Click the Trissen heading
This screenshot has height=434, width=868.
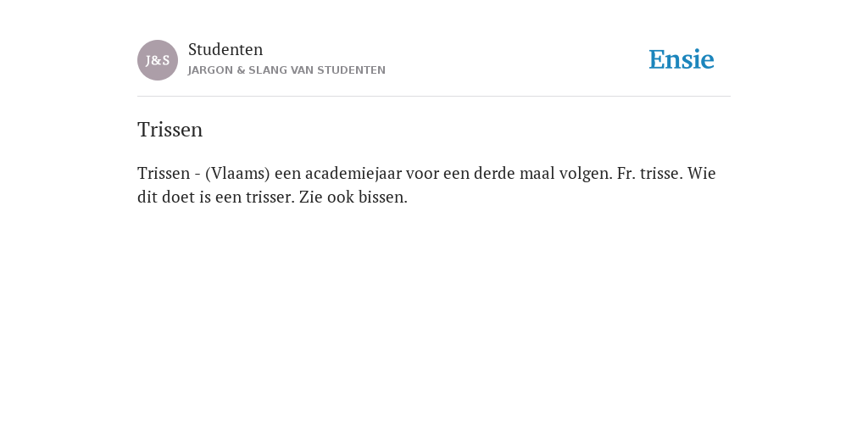(170, 130)
